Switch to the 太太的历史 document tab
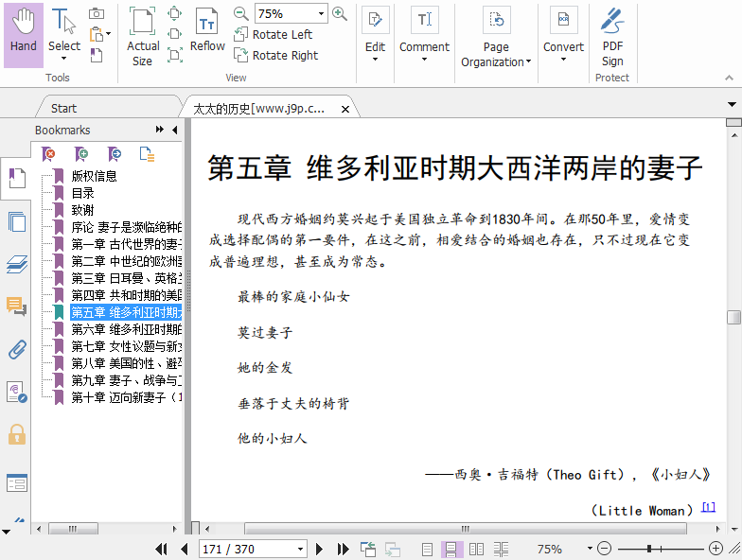Viewport: 742px width, 560px height. coord(259,109)
